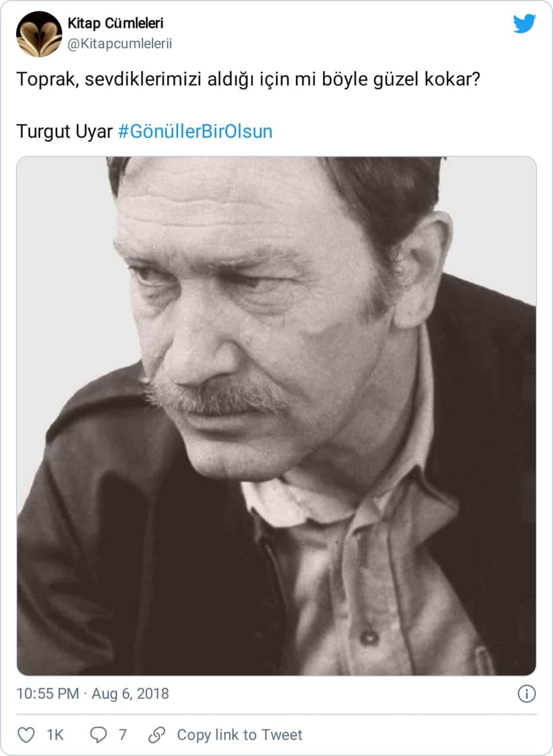Image resolution: width=553 pixels, height=756 pixels.
Task: Select the Copy link to Tweet text
Action: (239, 735)
